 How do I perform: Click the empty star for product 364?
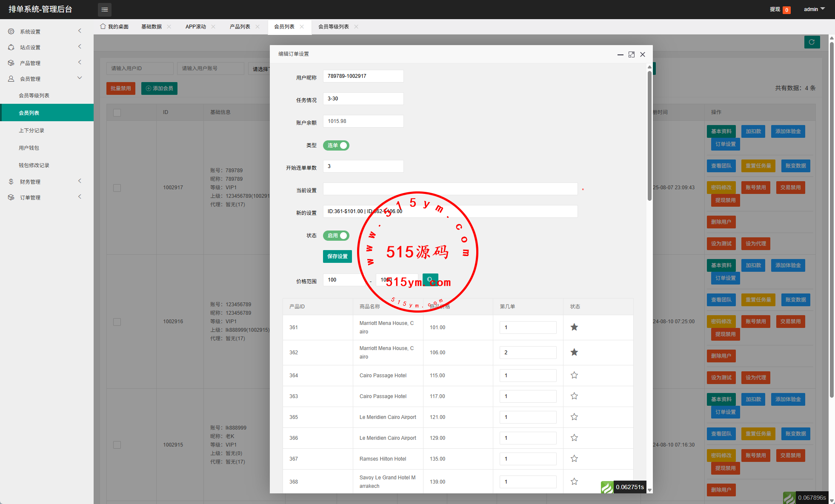[x=574, y=375]
